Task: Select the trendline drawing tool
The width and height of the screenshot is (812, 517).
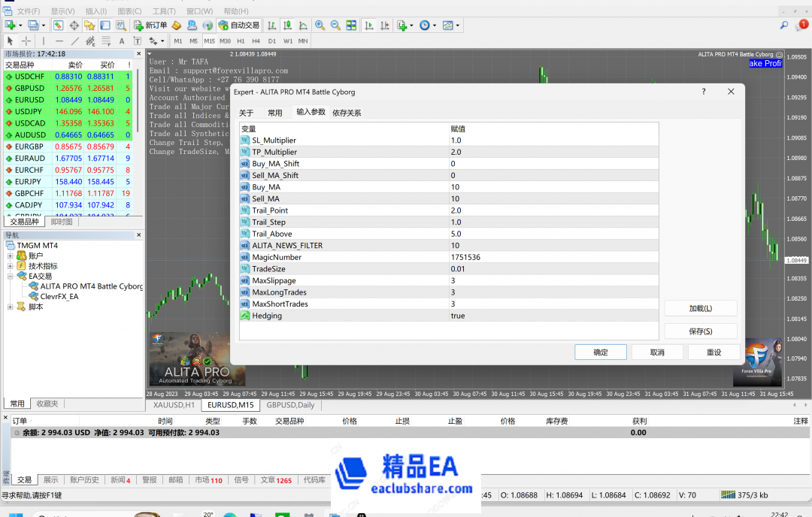Action: coord(75,41)
